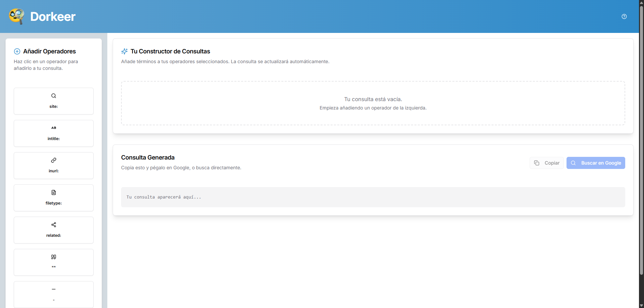This screenshot has height=308, width=644.
Task: Click the Consulta Generada heading
Action: tap(148, 158)
